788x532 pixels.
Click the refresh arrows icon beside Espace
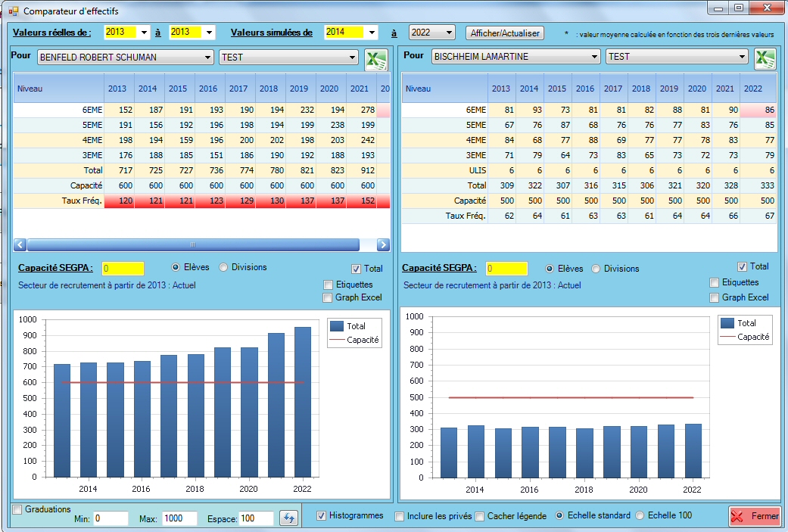click(x=289, y=518)
